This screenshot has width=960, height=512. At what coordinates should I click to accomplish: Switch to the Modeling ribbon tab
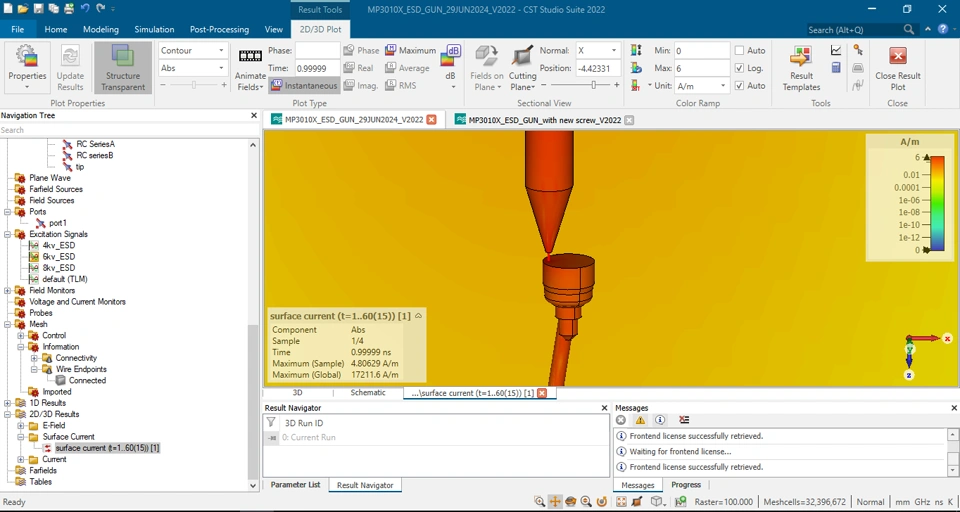(x=101, y=29)
